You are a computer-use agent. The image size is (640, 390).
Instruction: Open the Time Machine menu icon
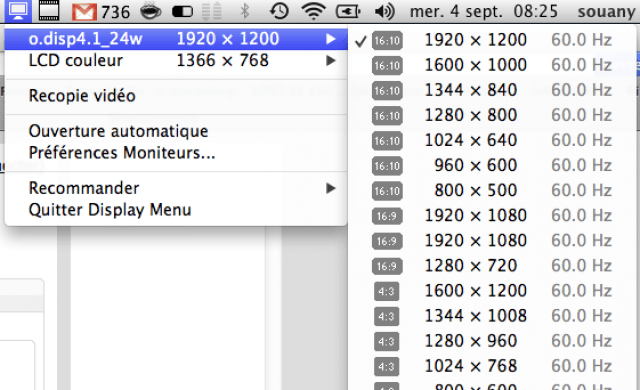[279, 11]
